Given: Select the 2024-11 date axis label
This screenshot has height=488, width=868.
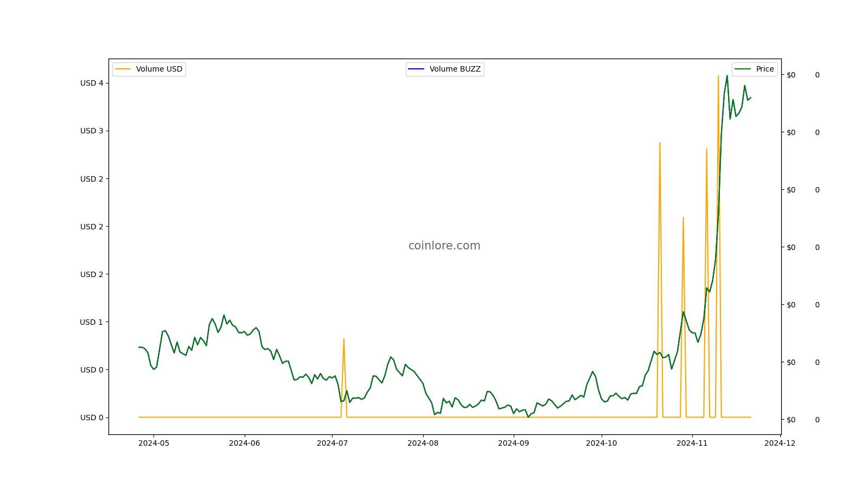Looking at the screenshot, I should [x=692, y=443].
